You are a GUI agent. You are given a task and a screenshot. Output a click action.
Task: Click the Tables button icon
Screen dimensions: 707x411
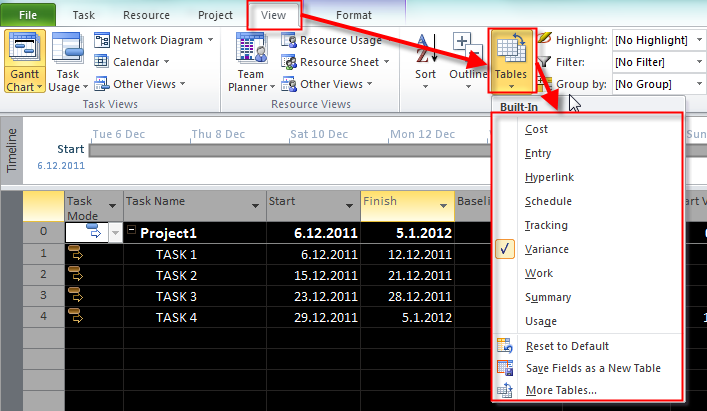[510, 50]
